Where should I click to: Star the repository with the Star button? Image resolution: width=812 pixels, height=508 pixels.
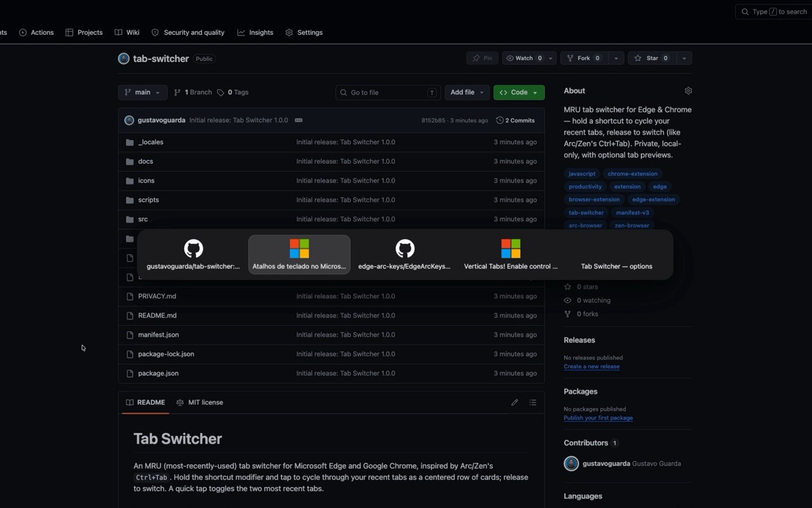click(652, 58)
